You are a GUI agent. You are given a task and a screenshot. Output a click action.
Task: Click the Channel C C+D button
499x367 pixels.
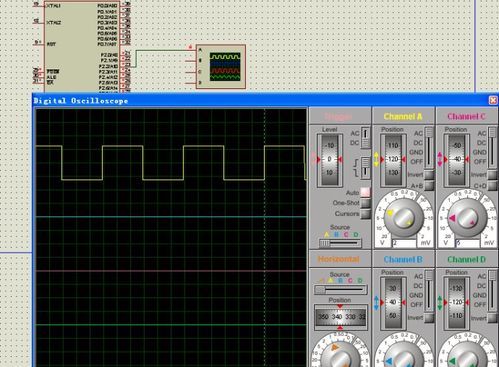[x=492, y=185]
